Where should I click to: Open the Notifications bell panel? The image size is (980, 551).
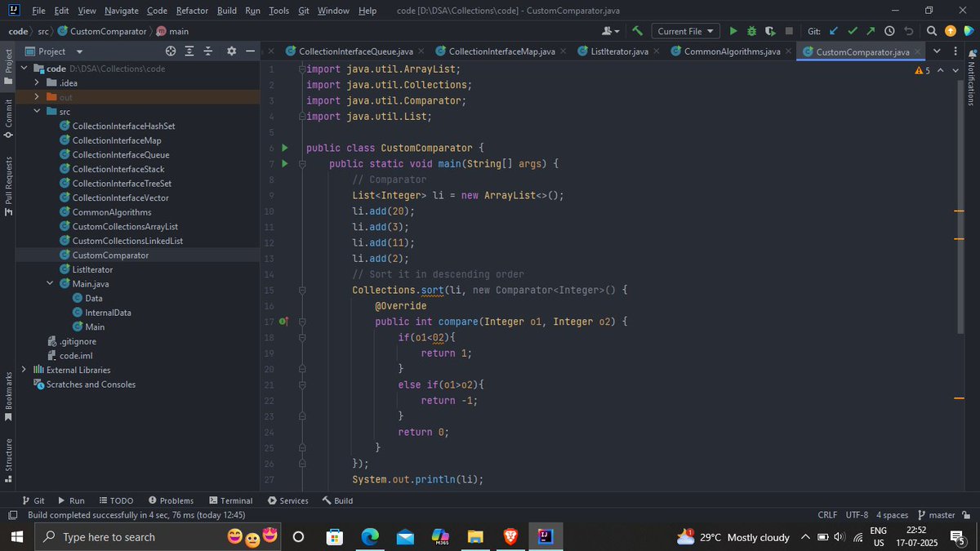pos(970,54)
